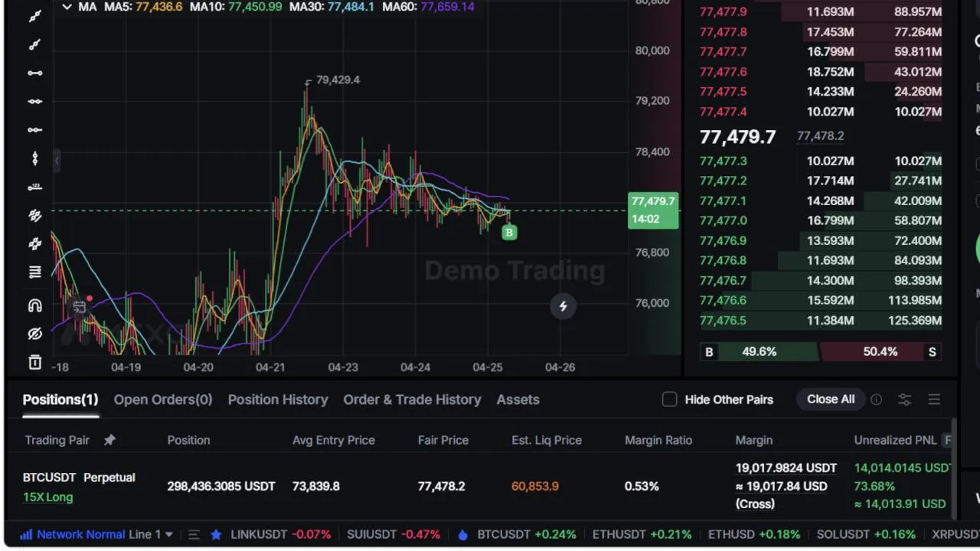Click the (Cross) margin mode label
980x551 pixels.
pos(755,504)
